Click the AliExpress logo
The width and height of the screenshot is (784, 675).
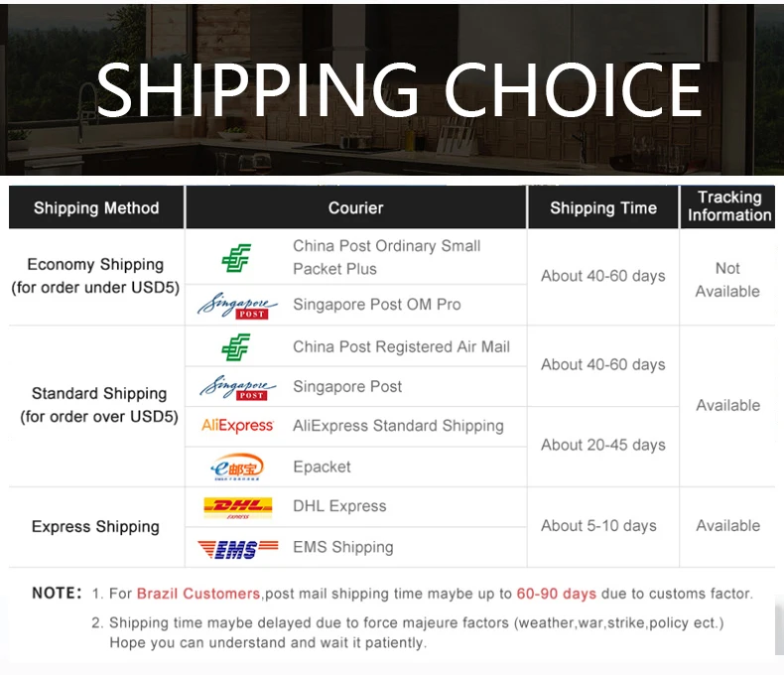[237, 426]
